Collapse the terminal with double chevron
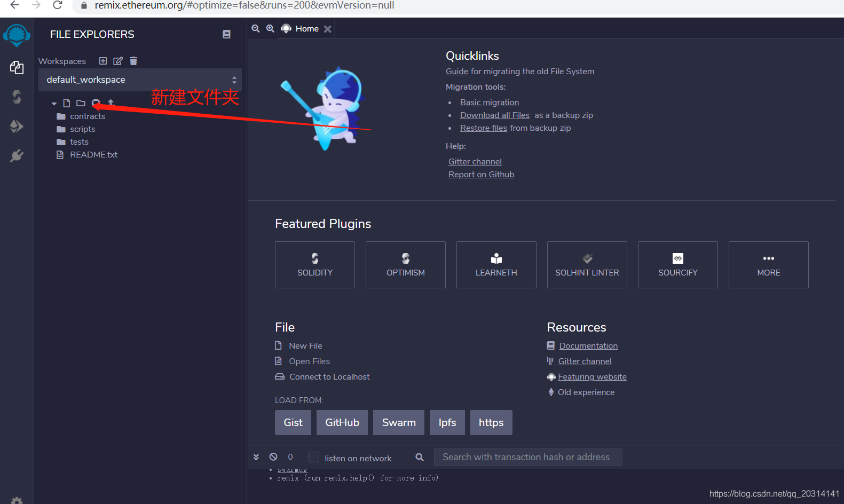This screenshot has width=844, height=504. click(x=256, y=457)
